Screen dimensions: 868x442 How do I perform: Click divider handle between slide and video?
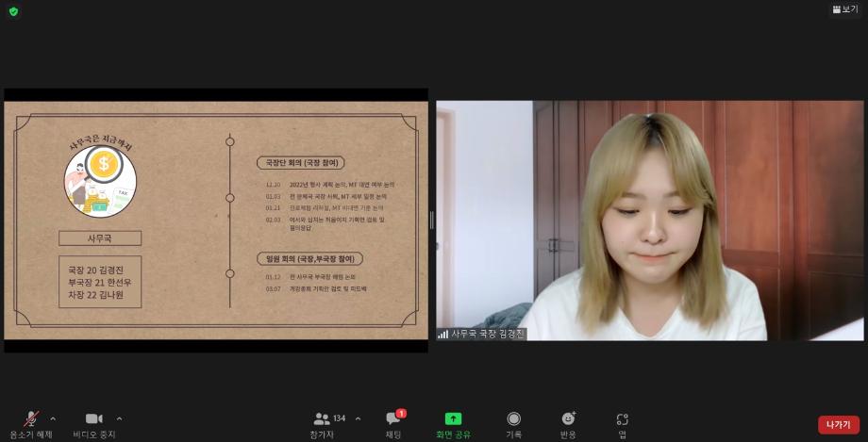tap(432, 221)
